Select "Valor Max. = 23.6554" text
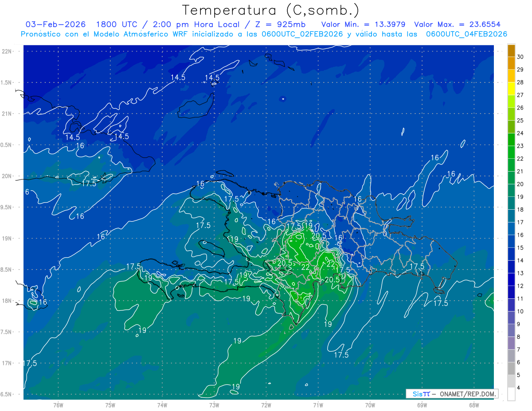Viewport: 532px width, 411px height. point(457,24)
